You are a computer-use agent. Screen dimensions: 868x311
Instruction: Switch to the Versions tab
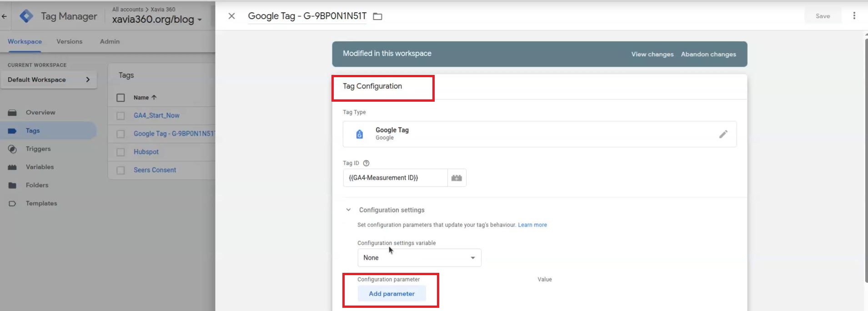click(70, 41)
